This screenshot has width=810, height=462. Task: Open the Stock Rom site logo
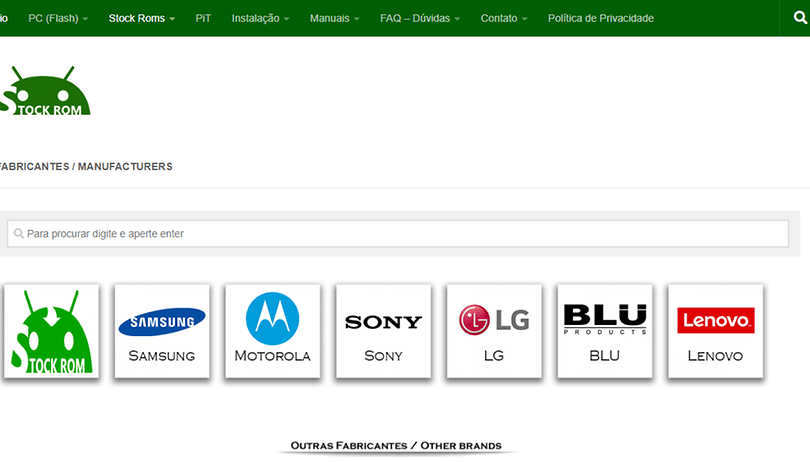point(45,91)
